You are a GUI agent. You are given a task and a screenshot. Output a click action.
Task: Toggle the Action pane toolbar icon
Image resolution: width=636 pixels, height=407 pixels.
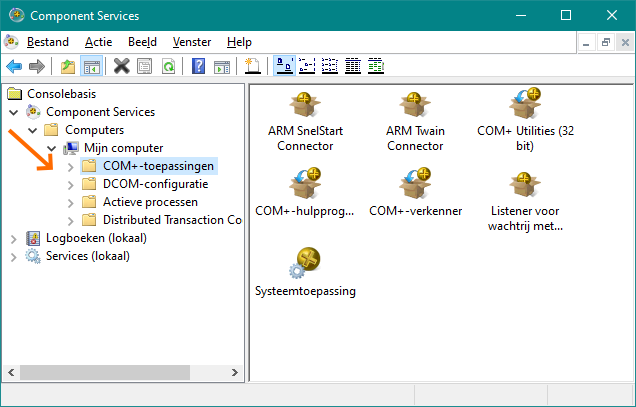click(x=222, y=66)
